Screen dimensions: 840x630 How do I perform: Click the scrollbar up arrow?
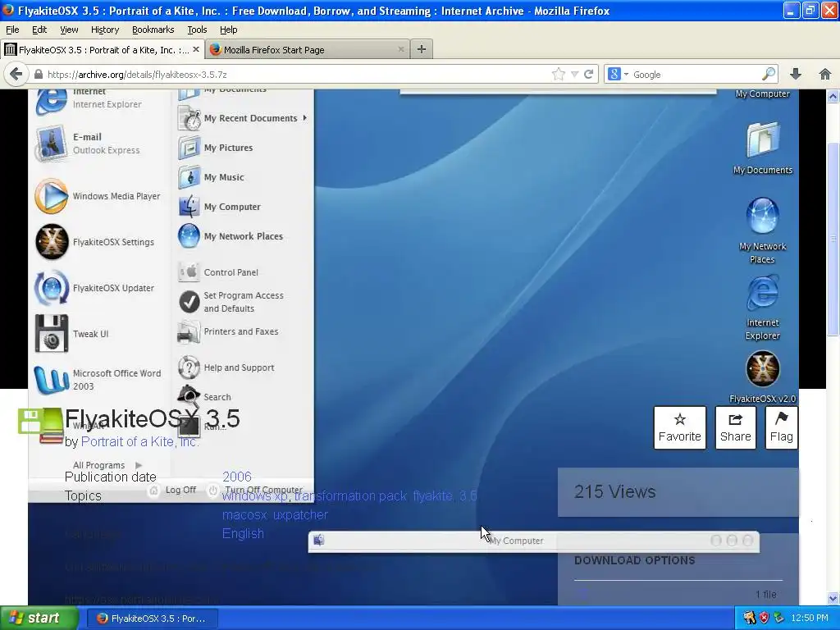coord(833,97)
